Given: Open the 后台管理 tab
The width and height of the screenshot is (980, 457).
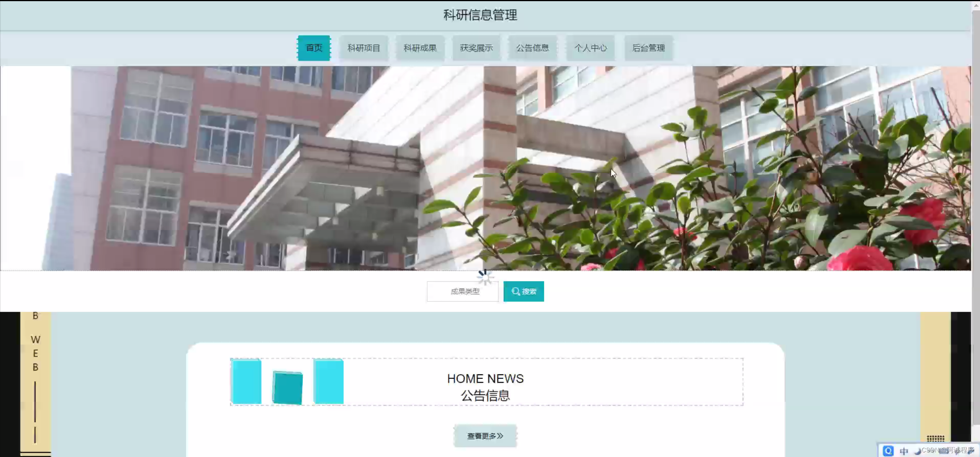Looking at the screenshot, I should point(649,48).
